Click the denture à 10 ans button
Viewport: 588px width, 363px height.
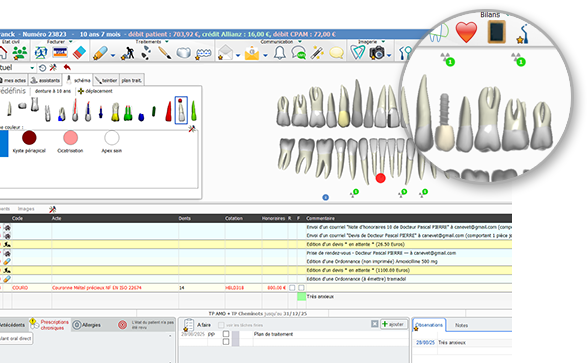tap(52, 91)
